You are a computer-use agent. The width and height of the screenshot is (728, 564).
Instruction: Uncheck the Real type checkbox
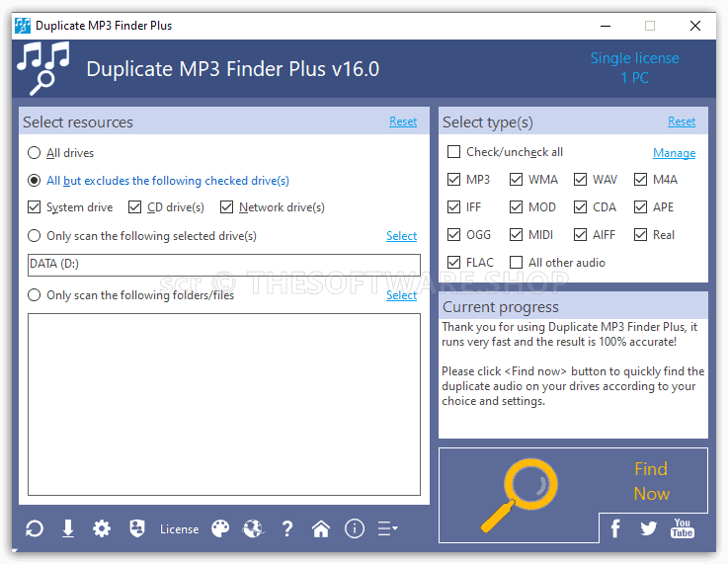pyautogui.click(x=640, y=235)
